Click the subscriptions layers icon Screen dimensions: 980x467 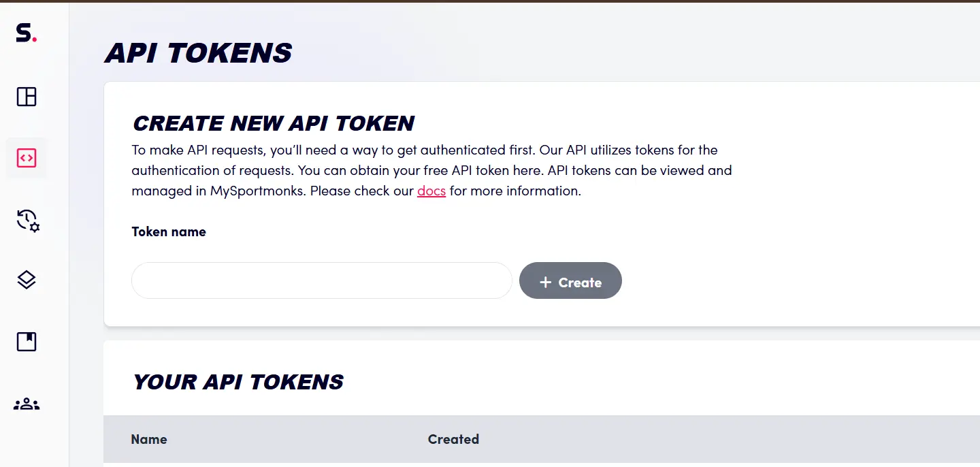coord(26,280)
